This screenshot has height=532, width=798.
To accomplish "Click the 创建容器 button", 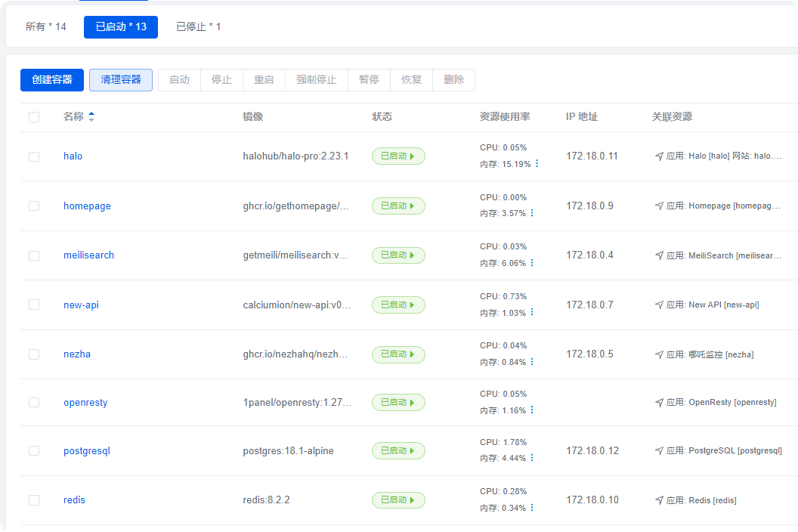I will [x=52, y=80].
